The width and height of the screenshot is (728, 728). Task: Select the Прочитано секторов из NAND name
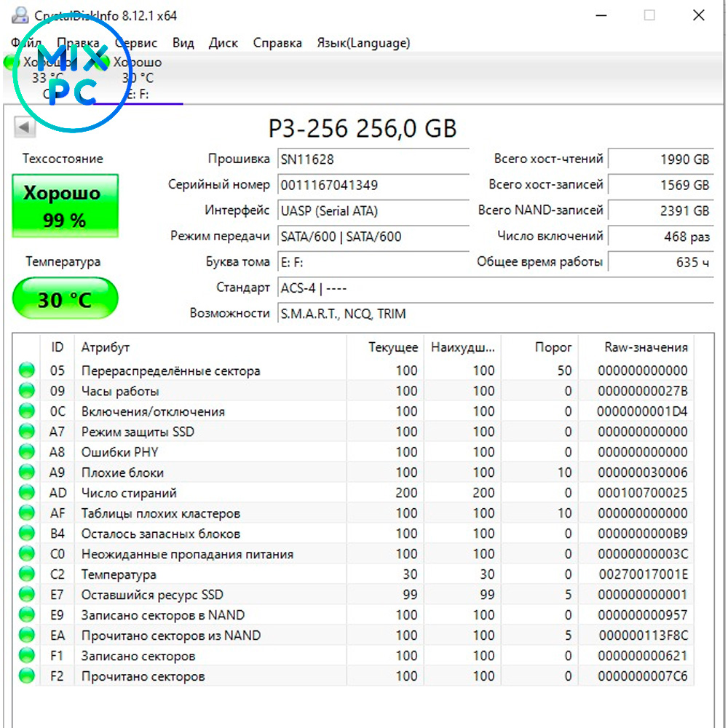(x=171, y=636)
